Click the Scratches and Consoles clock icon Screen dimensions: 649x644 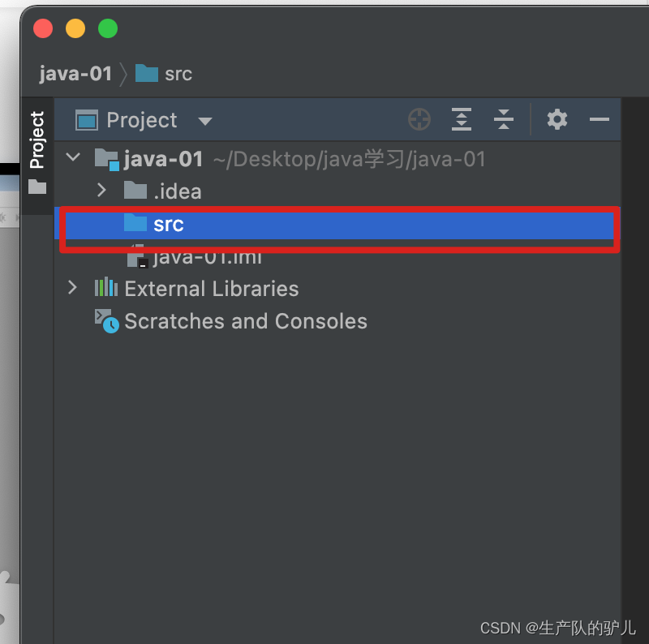pyautogui.click(x=107, y=320)
